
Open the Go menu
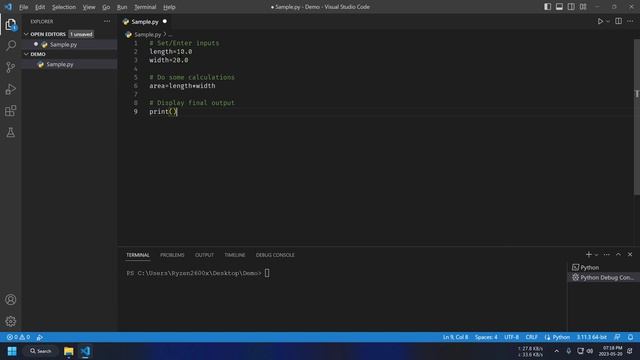[106, 7]
